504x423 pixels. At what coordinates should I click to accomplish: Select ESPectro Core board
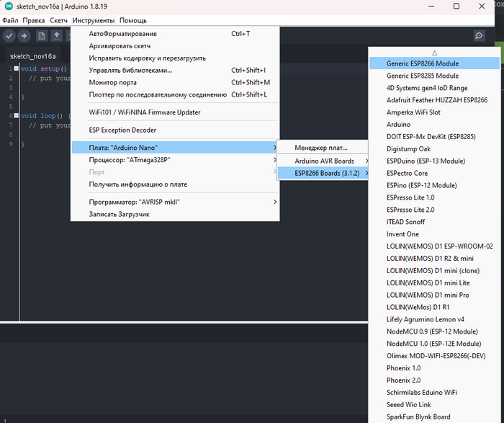[435, 173]
